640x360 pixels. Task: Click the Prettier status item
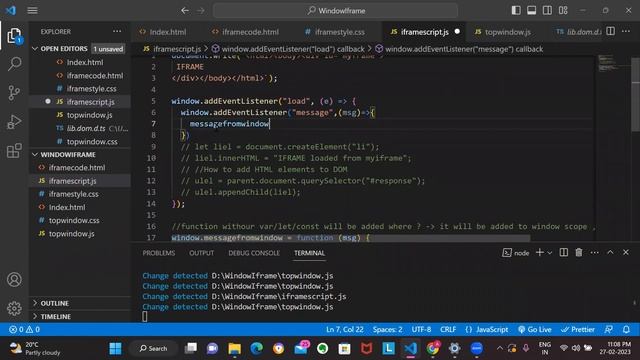[x=578, y=329]
